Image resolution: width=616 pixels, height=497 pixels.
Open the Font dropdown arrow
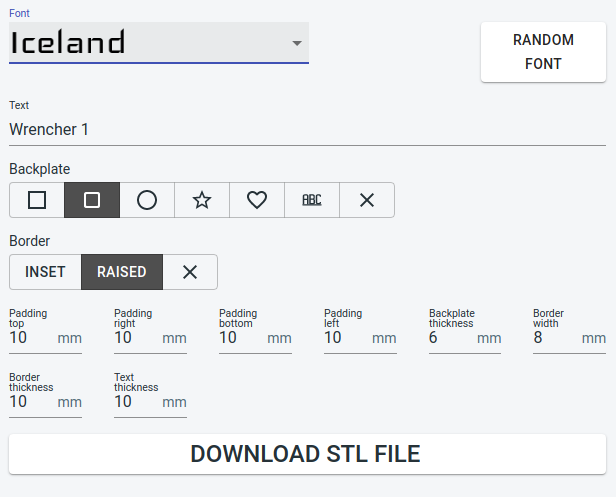[x=297, y=44]
